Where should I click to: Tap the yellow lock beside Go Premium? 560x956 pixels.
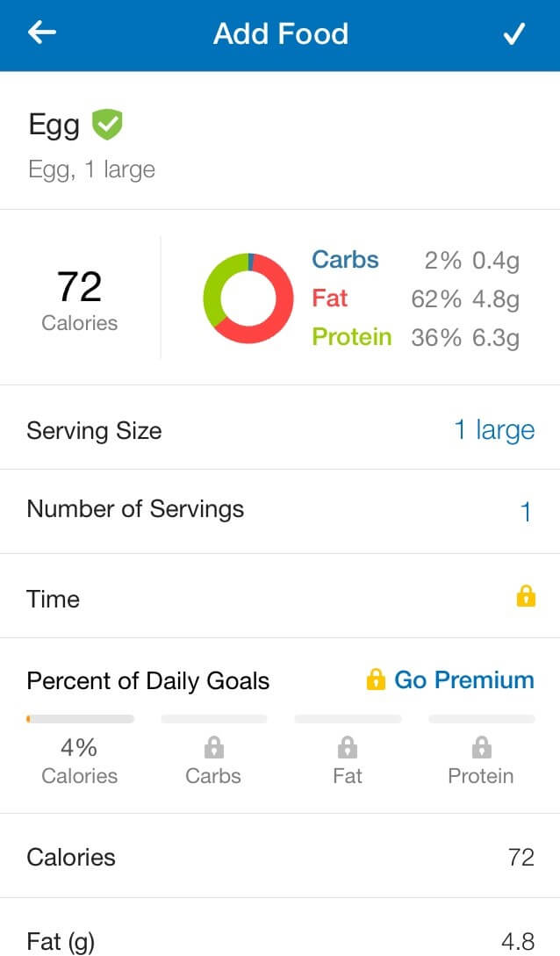[x=376, y=679]
